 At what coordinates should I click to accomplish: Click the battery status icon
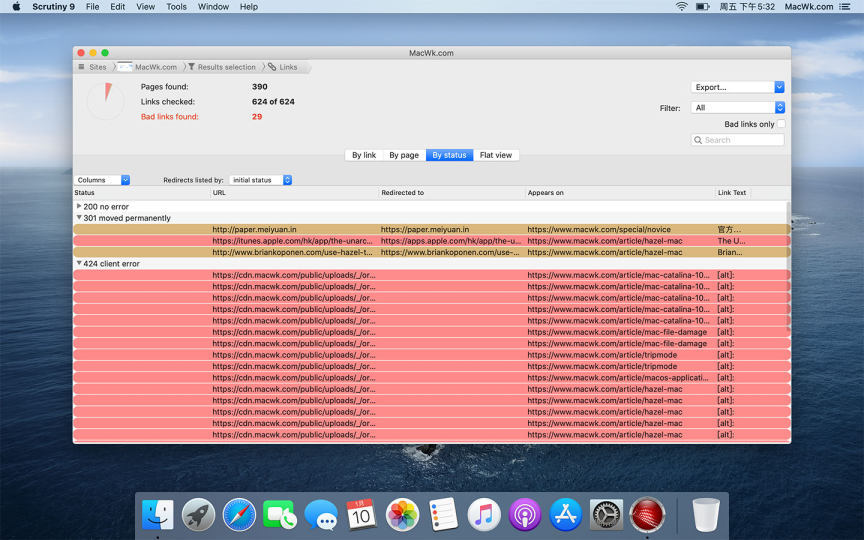pyautogui.click(x=703, y=7)
